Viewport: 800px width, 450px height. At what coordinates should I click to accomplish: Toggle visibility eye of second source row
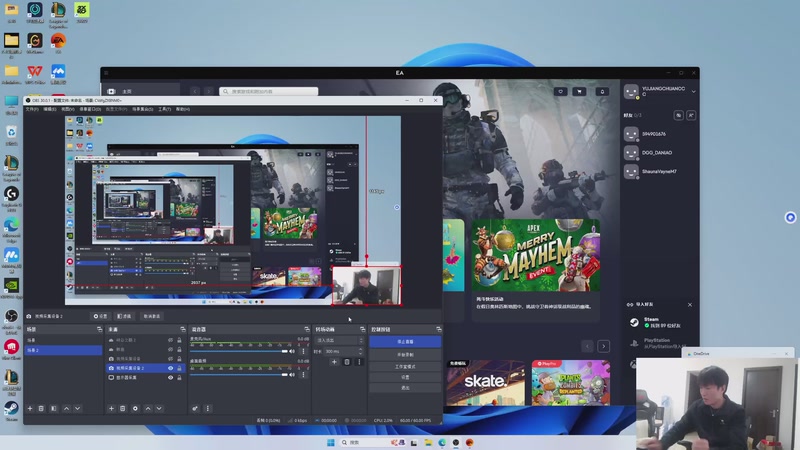tap(170, 349)
